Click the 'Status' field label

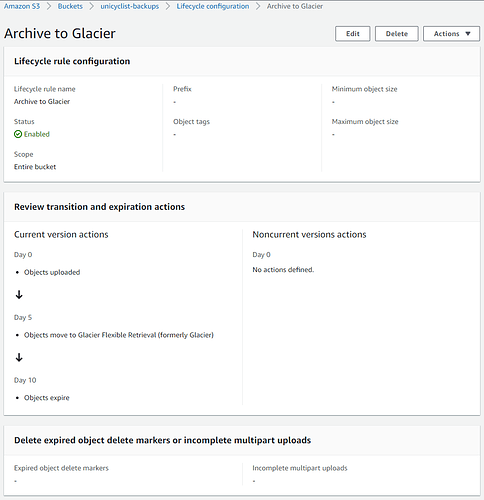(x=24, y=122)
